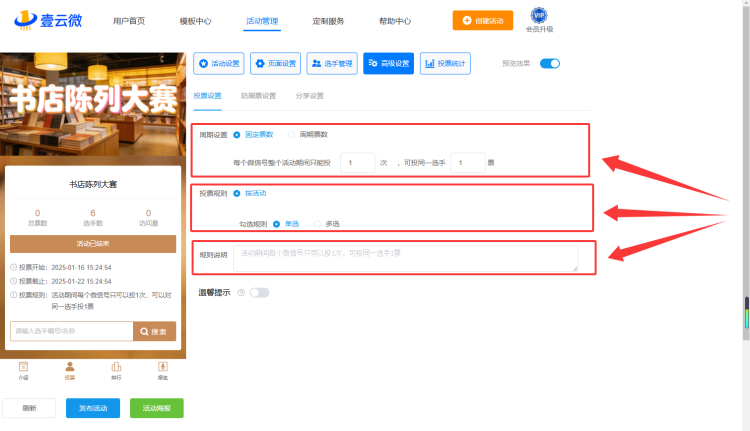Select the 周期票数 radio option
Screen dimensions: 750x431
pyautogui.click(x=291, y=135)
